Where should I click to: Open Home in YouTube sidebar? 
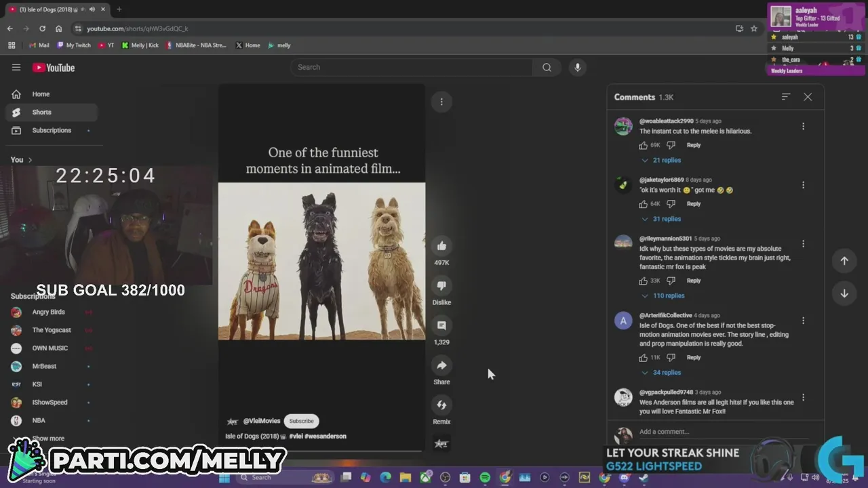[x=52, y=94]
